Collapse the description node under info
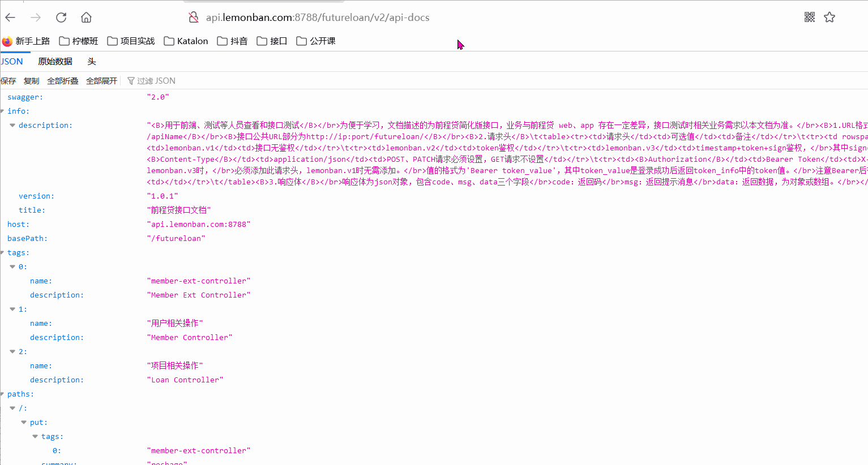The width and height of the screenshot is (868, 465). (x=12, y=126)
